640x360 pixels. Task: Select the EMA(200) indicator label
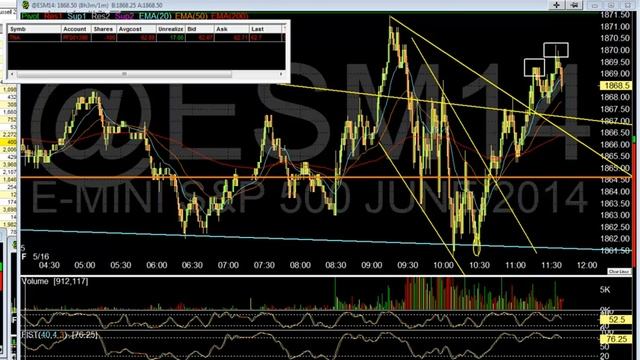click(230, 16)
